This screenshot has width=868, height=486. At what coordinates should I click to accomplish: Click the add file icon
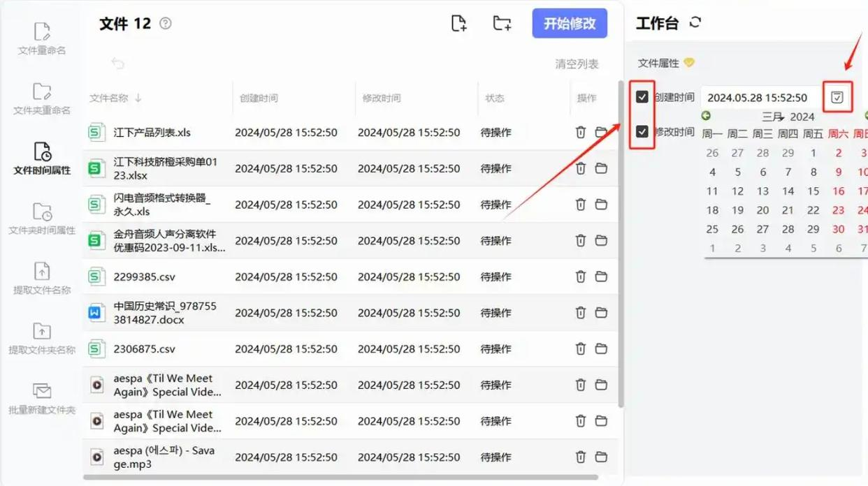[459, 23]
